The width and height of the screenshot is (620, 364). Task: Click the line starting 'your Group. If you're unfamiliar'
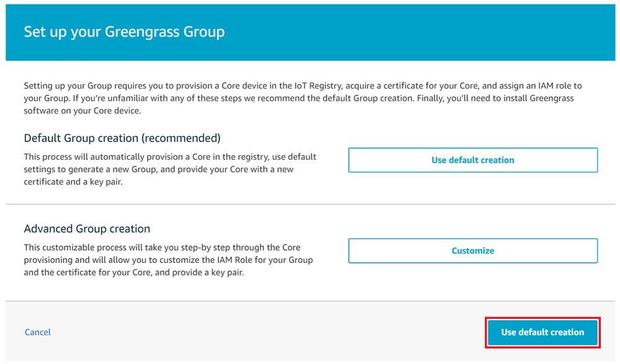tap(299, 98)
